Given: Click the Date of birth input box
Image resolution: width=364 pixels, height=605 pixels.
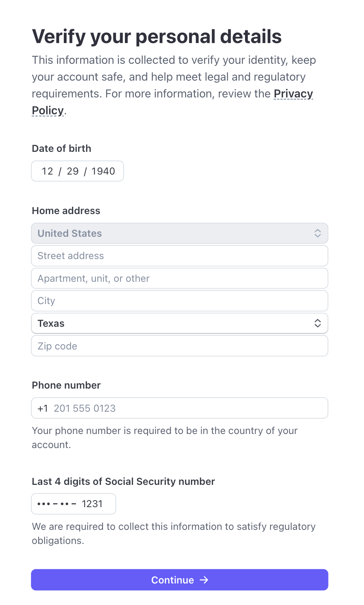Looking at the screenshot, I should click(77, 171).
